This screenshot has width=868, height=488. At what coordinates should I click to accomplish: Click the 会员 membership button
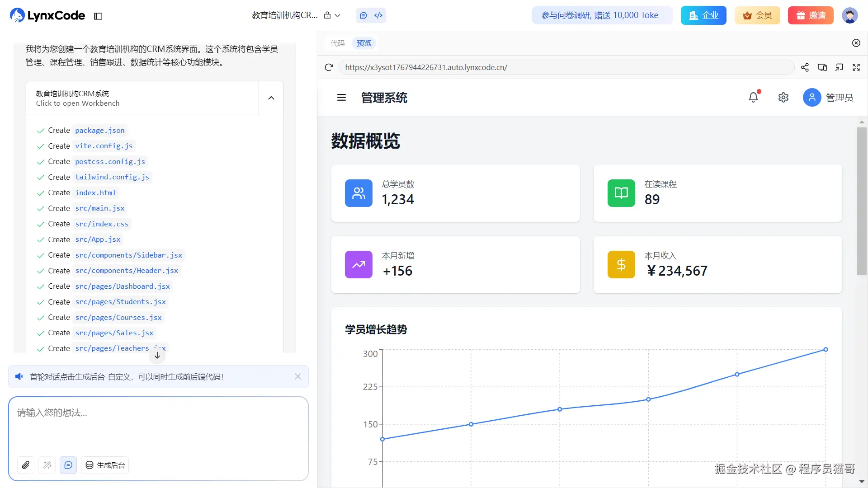coord(757,16)
